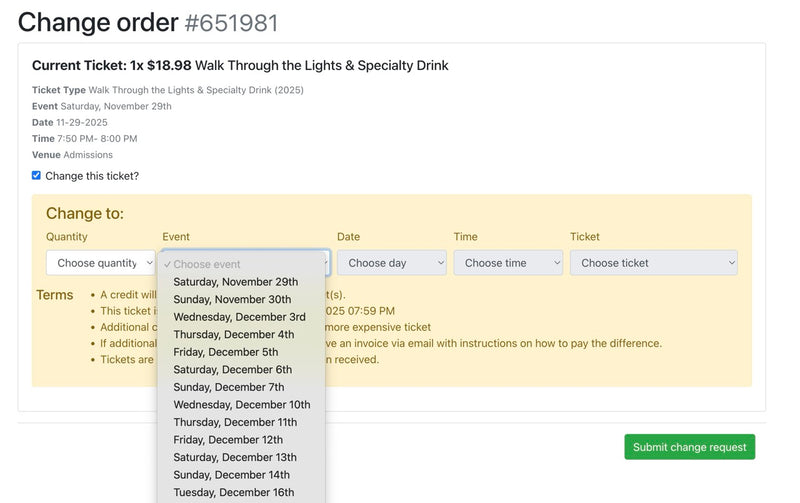
Task: Click Submit change request button
Action: tap(689, 447)
